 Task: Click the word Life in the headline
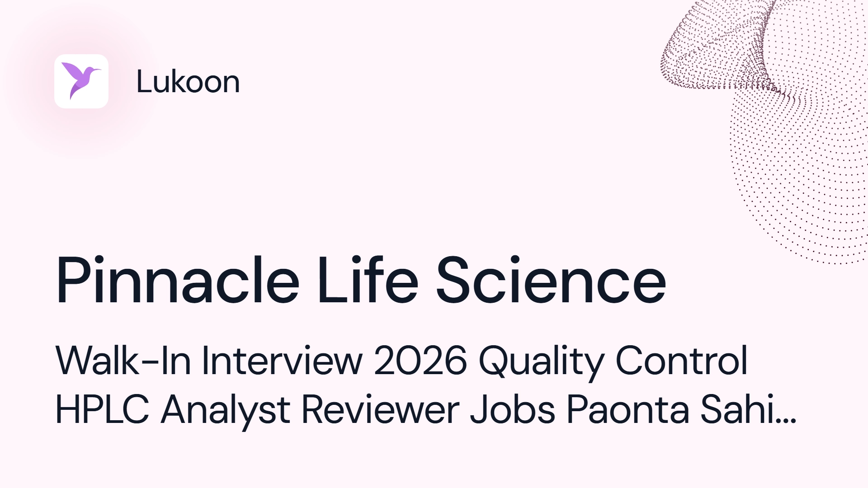[x=368, y=281]
